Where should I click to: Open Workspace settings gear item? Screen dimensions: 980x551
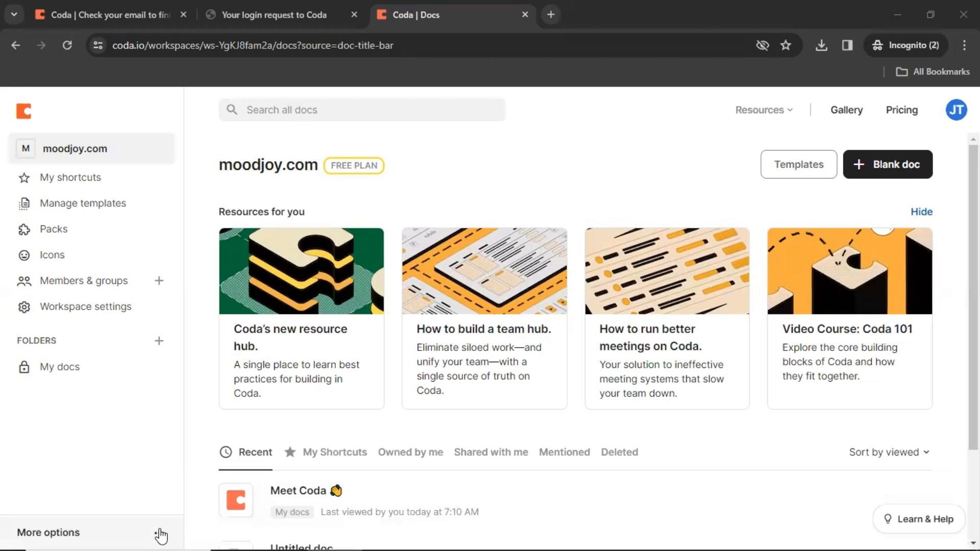click(x=85, y=307)
